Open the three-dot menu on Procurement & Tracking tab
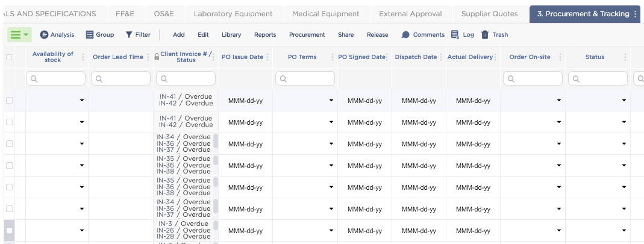The width and height of the screenshot is (644, 244). (636, 14)
